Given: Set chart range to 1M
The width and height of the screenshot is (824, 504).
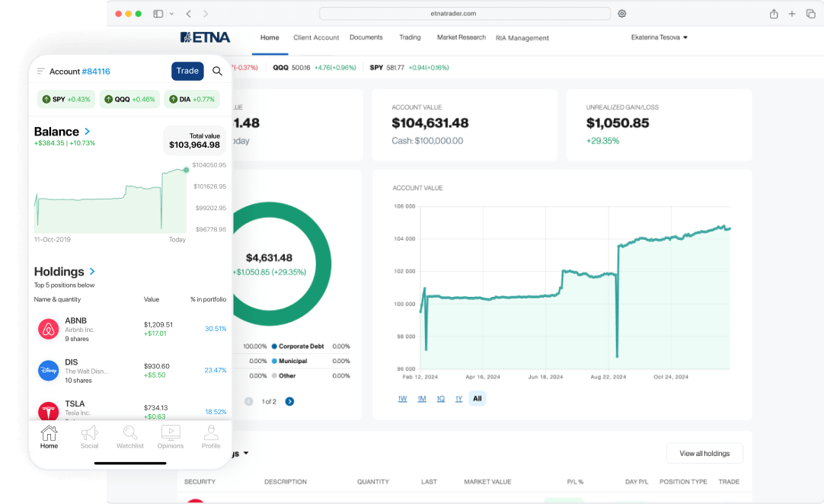Looking at the screenshot, I should coord(421,399).
